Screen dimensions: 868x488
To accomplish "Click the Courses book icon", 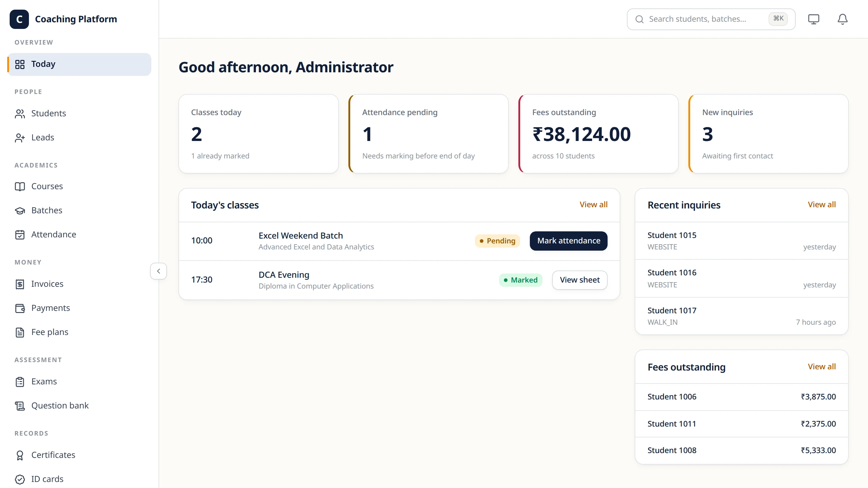I will [20, 186].
